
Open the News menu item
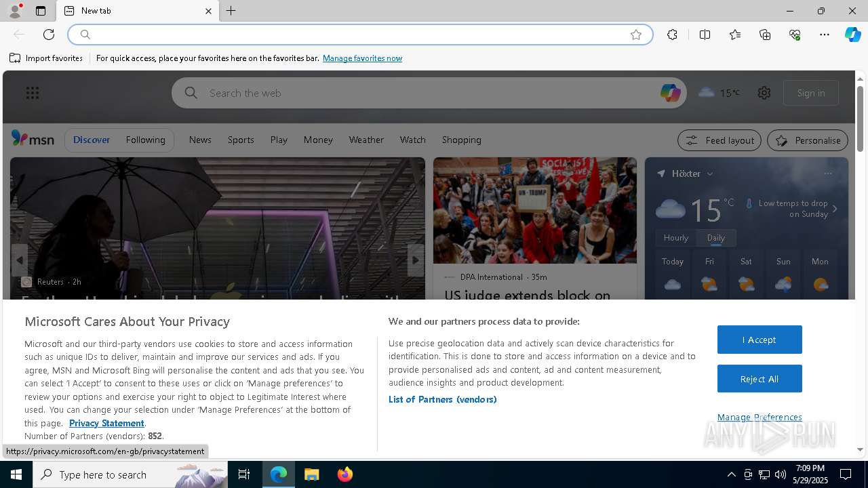point(200,140)
